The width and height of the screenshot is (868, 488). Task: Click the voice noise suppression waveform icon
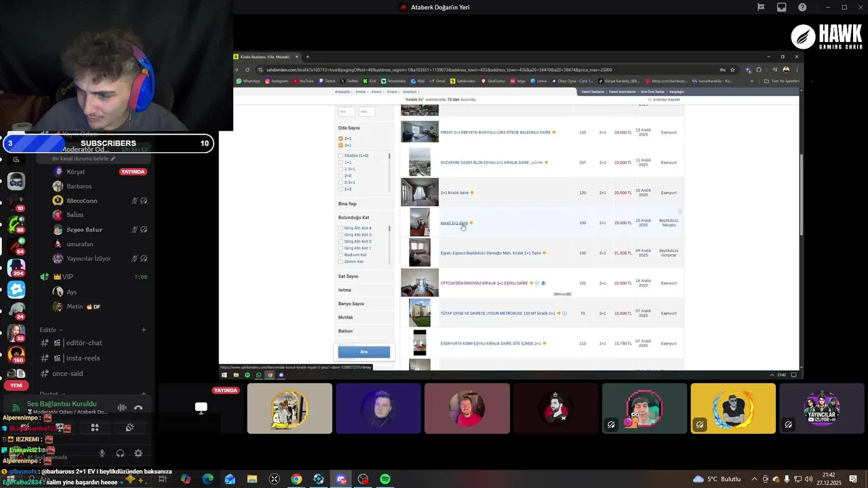[x=121, y=407]
